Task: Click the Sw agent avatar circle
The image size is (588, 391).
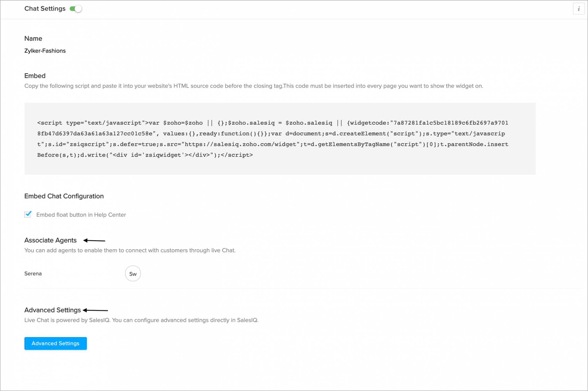Action: pos(133,274)
